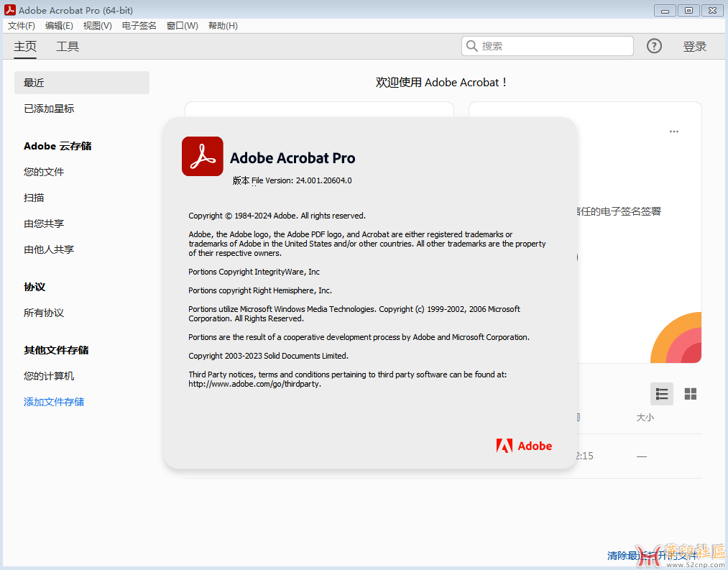This screenshot has width=728, height=570.
Task: Open the 电子签名 menu
Action: [x=139, y=26]
